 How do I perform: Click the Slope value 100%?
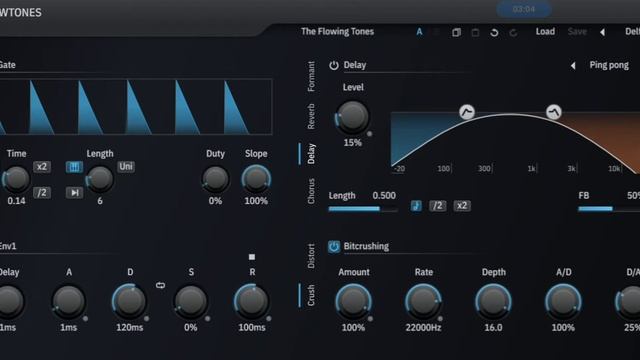click(256, 201)
